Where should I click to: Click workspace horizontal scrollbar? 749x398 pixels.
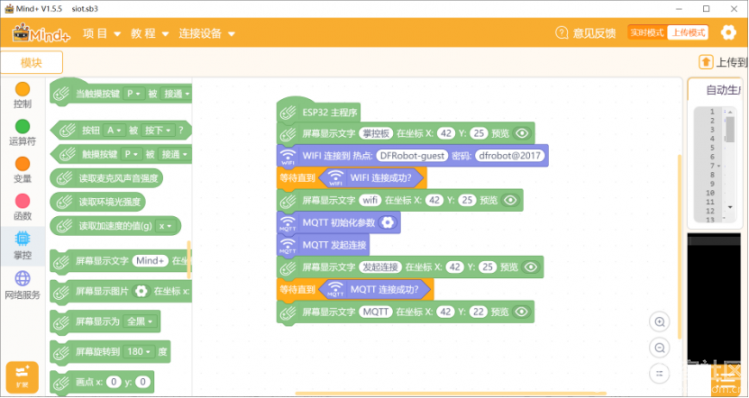tap(451, 393)
